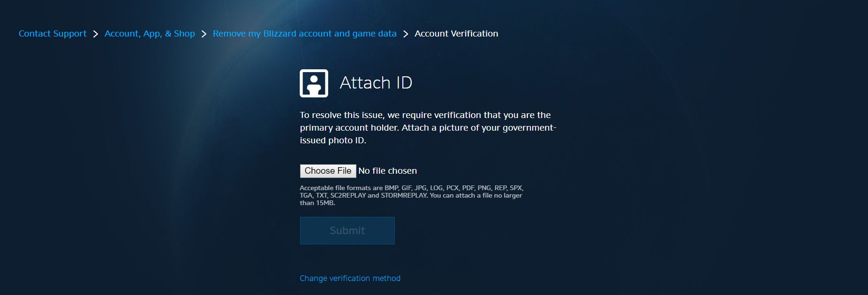
Task: Click the 'TGA, TXT, SC2REPLAY' text line
Action: 411,195
